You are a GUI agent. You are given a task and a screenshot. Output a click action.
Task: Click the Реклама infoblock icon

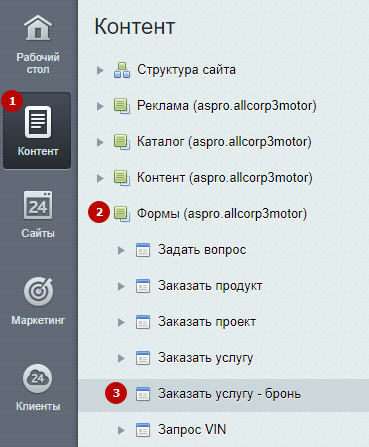[x=122, y=106]
